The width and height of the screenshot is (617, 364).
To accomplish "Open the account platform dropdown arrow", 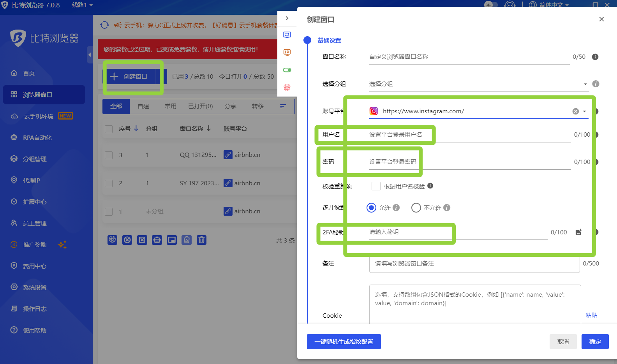I will coord(584,111).
